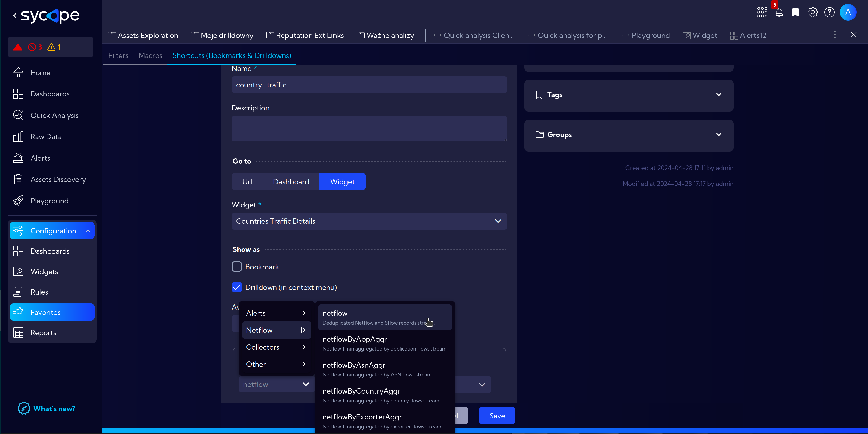Click the warning alerts count 1
Image resolution: width=868 pixels, height=434 pixels.
[54, 47]
